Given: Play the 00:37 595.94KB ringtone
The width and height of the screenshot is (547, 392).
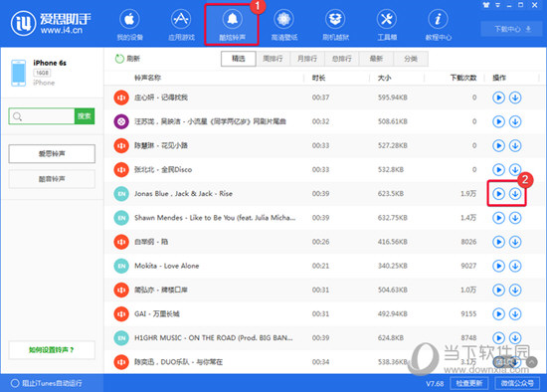Looking at the screenshot, I should 499,98.
